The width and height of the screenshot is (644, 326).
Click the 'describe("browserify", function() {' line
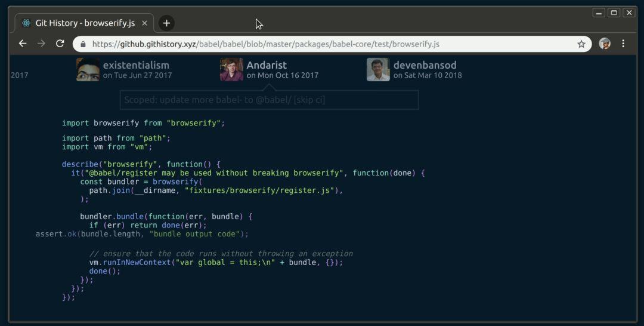click(141, 164)
